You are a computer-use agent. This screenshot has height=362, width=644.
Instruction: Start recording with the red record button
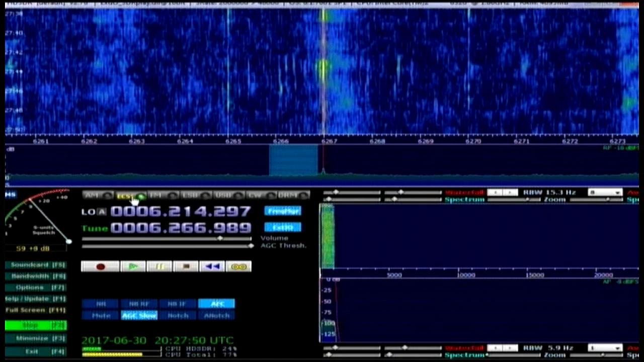coord(100,266)
